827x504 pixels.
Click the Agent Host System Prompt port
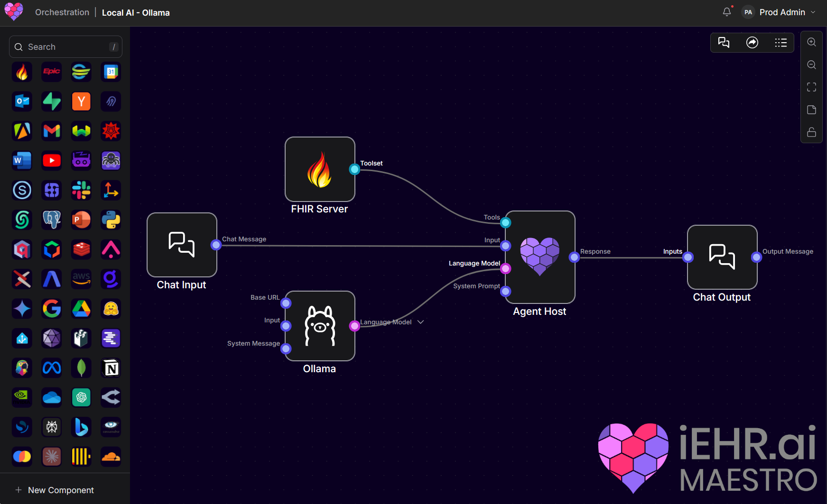tap(506, 291)
